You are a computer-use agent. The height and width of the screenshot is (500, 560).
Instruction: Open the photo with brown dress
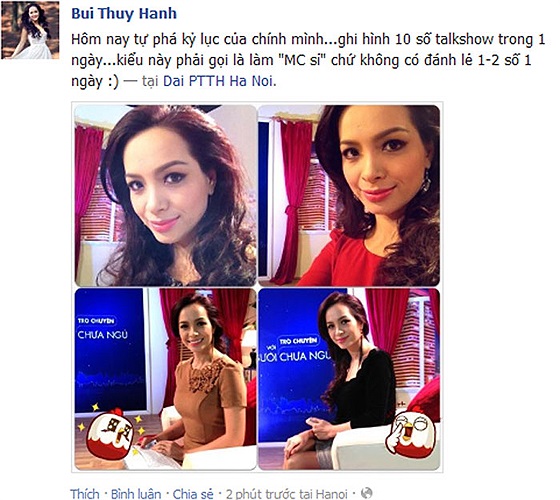coord(165,379)
